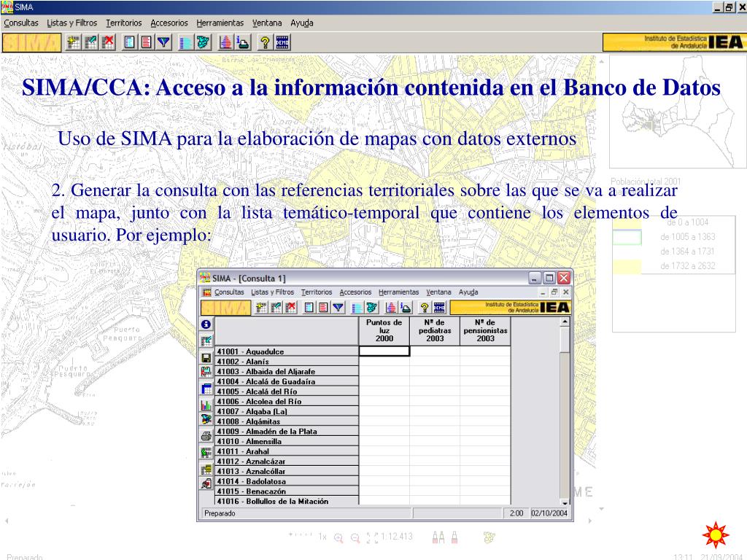Select row 41007 - Algaba (La)
747x560 pixels.
287,411
